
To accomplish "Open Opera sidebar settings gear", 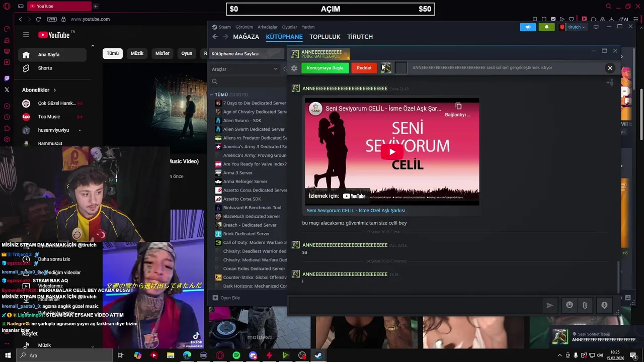I will [7, 139].
